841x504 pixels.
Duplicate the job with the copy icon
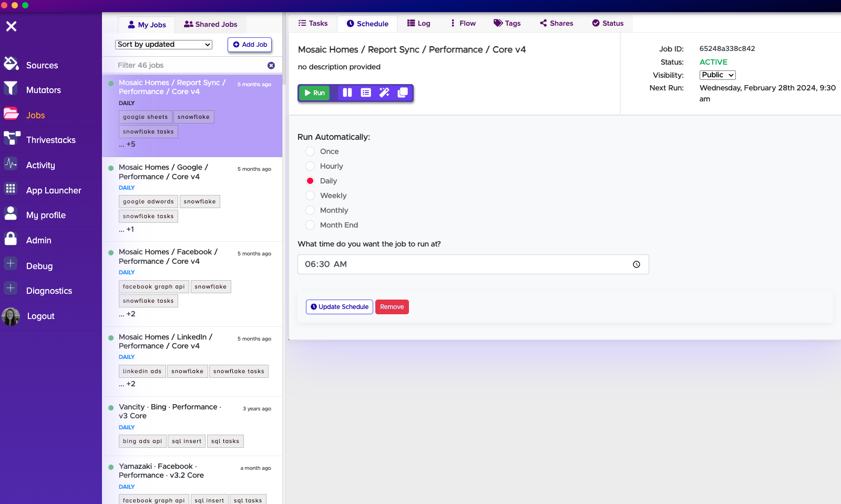point(403,92)
